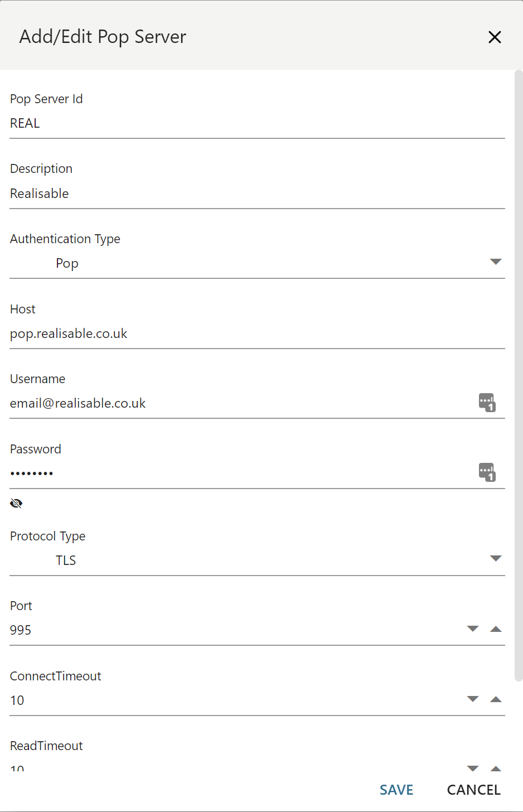
Task: Lower the ReadTimeout value with down arrow
Action: [473, 768]
